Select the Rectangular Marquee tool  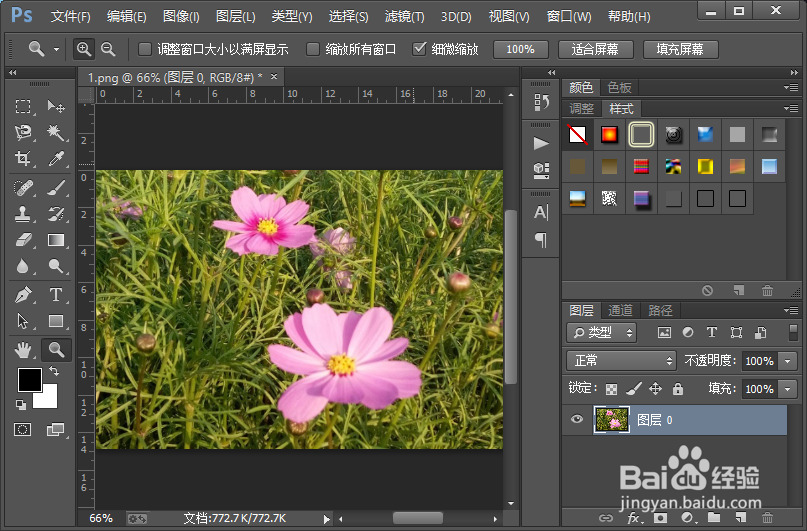click(x=23, y=107)
